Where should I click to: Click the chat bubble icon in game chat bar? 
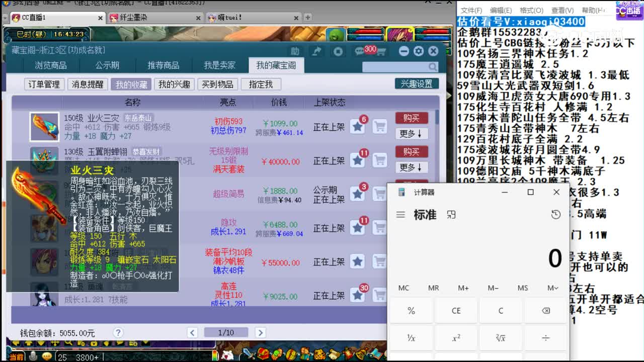47,356
